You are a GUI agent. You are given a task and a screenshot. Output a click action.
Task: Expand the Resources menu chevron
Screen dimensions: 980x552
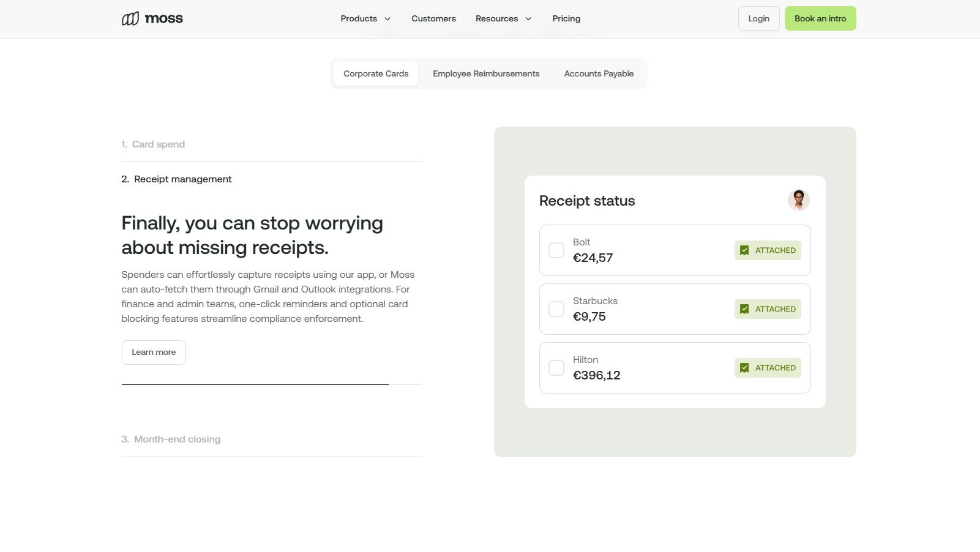click(x=528, y=19)
